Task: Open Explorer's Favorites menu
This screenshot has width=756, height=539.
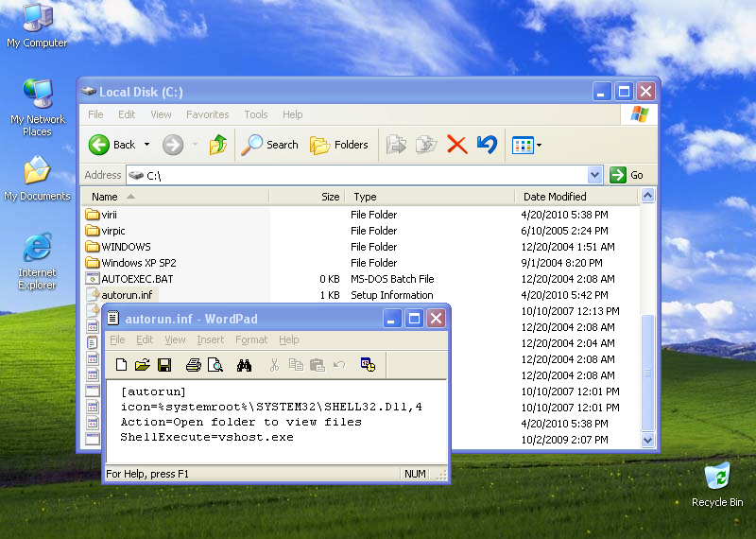Action: point(207,114)
